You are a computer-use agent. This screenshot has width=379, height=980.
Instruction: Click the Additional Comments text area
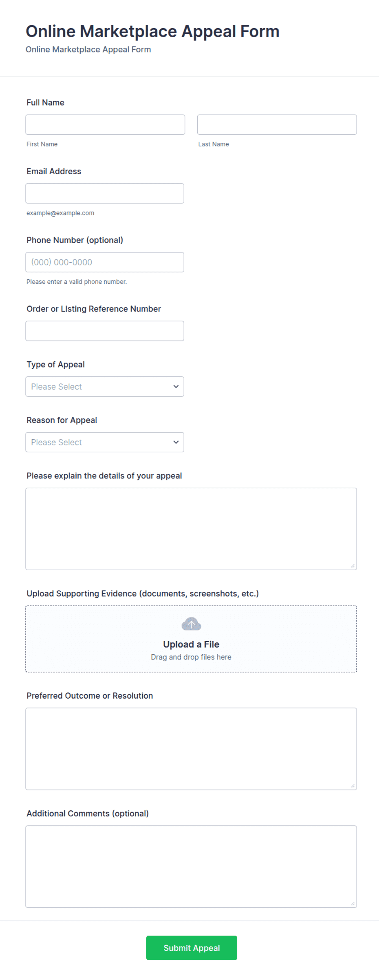[x=191, y=867]
